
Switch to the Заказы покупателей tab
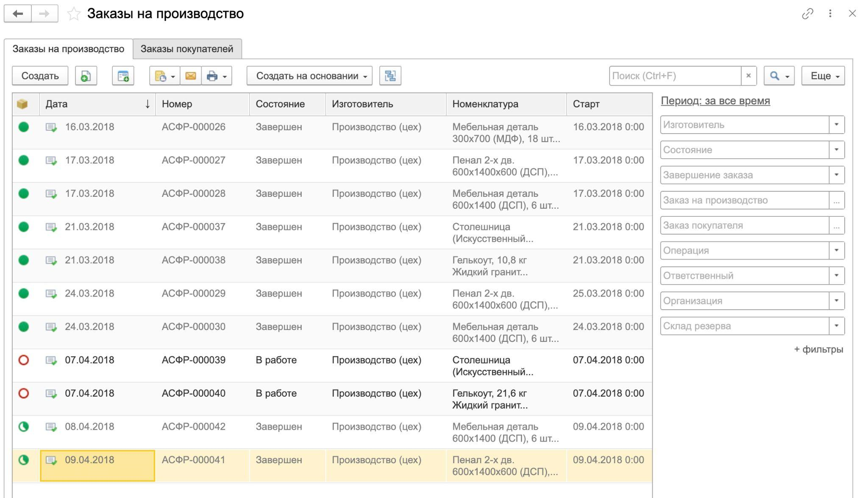[187, 49]
